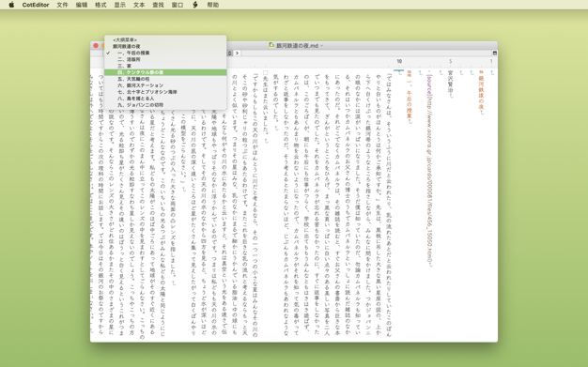Viewport: 588px width, 367px height.
Task: Select 銀河鉄道の夜 top heading in outline menu
Action: [165, 47]
